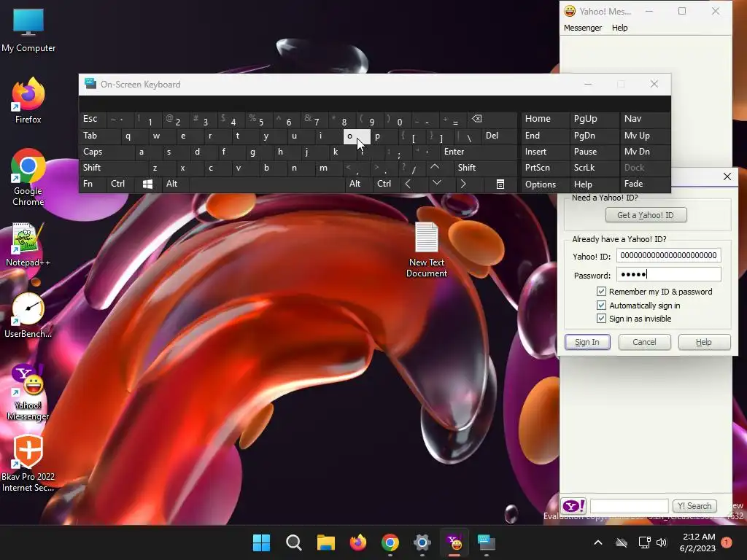This screenshot has width=747, height=560.
Task: Click the Y! Search button
Action: tap(694, 506)
